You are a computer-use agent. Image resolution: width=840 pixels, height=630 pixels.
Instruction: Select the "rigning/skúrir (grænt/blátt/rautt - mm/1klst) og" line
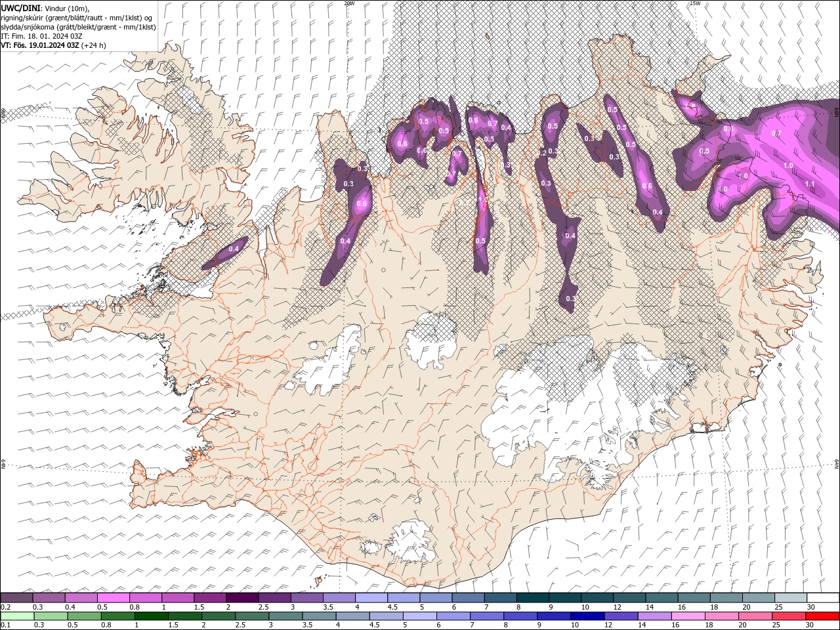coord(77,18)
